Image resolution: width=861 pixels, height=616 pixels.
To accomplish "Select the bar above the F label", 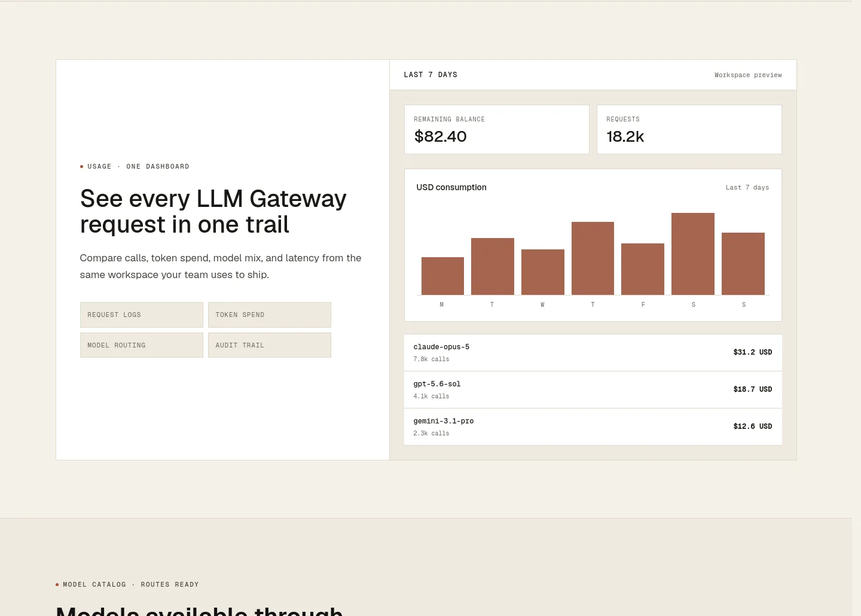I will 643,269.
